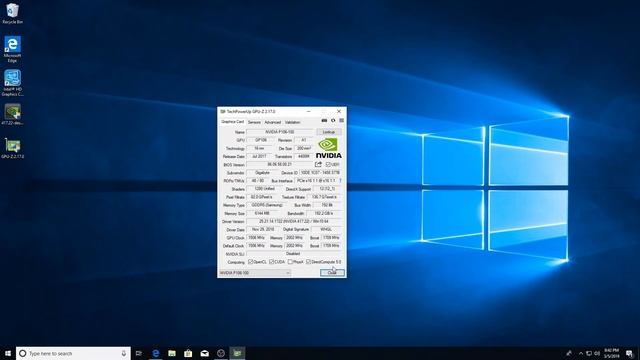Screen dimensions: 640x360
Task: Click the people icon in system tray
Action: click(569, 353)
